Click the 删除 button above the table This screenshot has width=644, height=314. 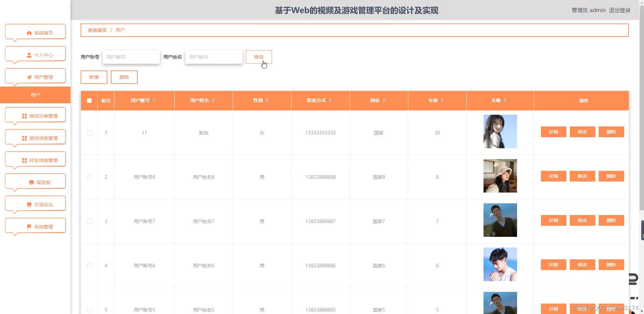pyautogui.click(x=124, y=77)
